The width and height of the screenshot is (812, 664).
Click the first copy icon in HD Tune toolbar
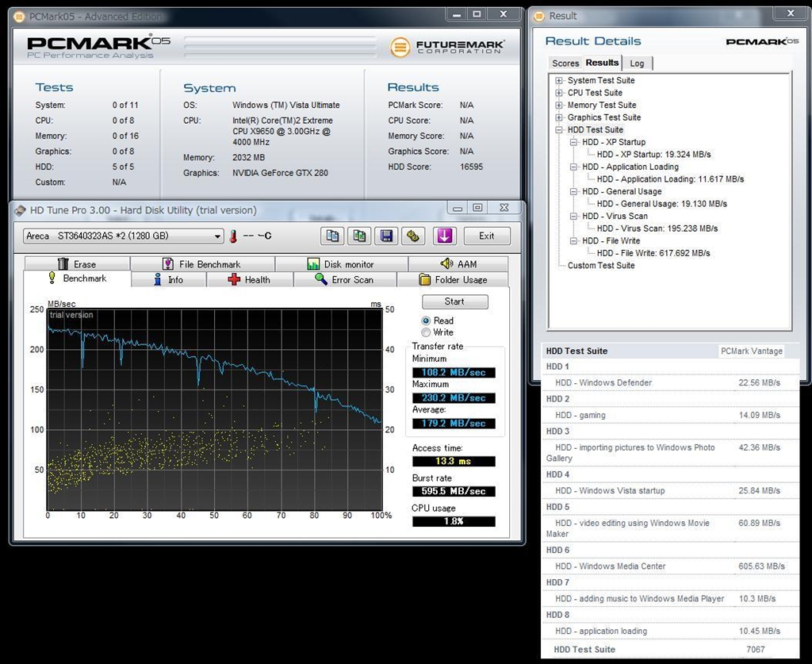click(x=333, y=236)
